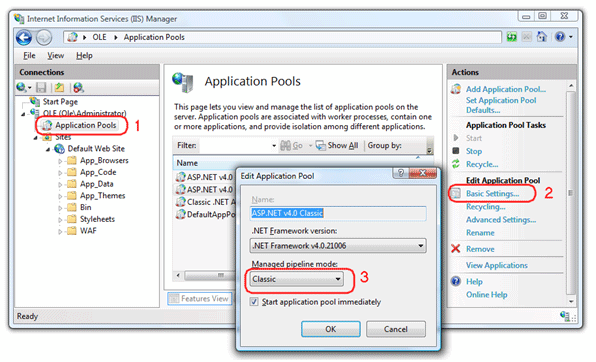Toggle Start application pool immediately checkbox
Screen dimensions: 596x362
[254, 302]
